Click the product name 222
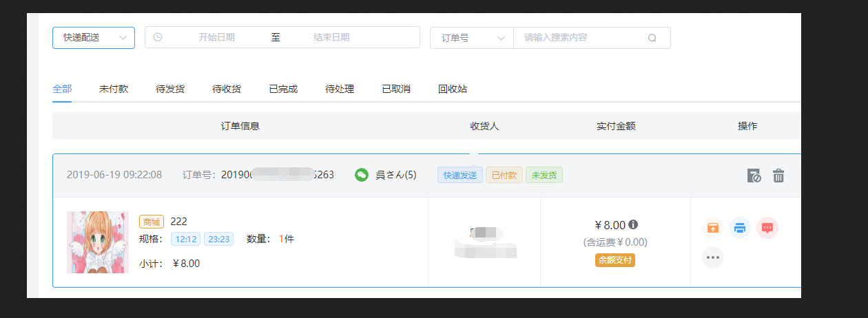Screen dimensions: 868x318 (x=178, y=222)
